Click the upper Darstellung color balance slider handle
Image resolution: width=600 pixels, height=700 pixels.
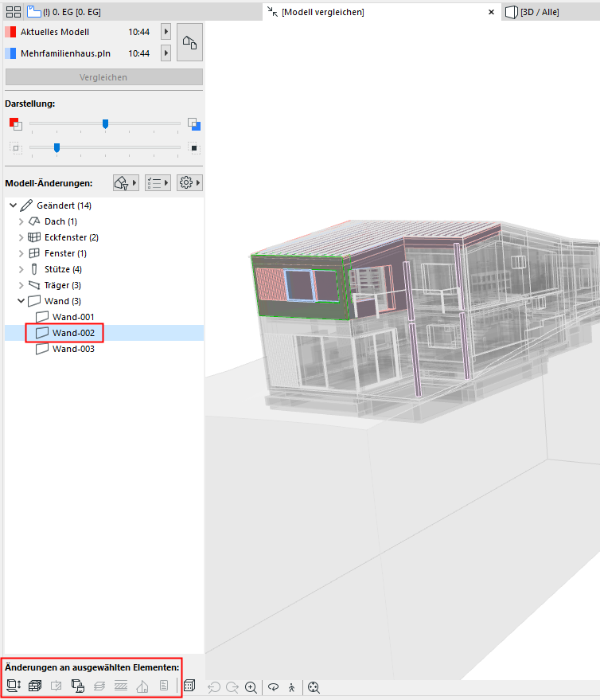point(105,124)
